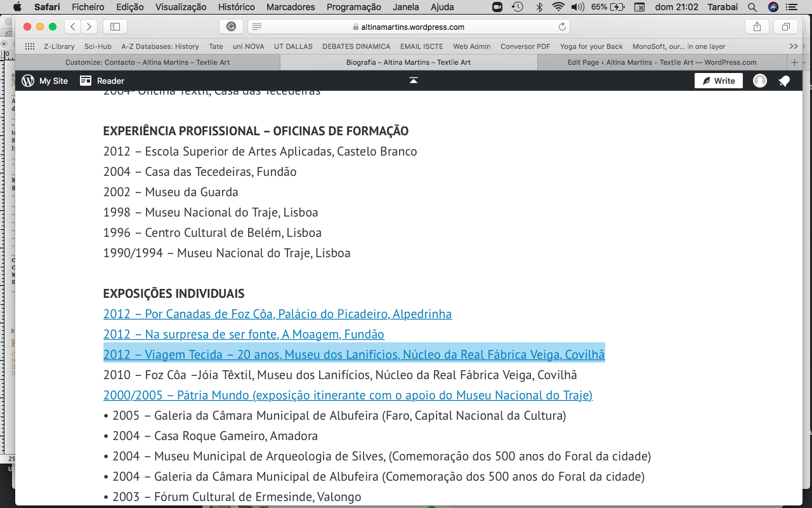Reload the current page
The height and width of the screenshot is (508, 812).
[x=562, y=27]
